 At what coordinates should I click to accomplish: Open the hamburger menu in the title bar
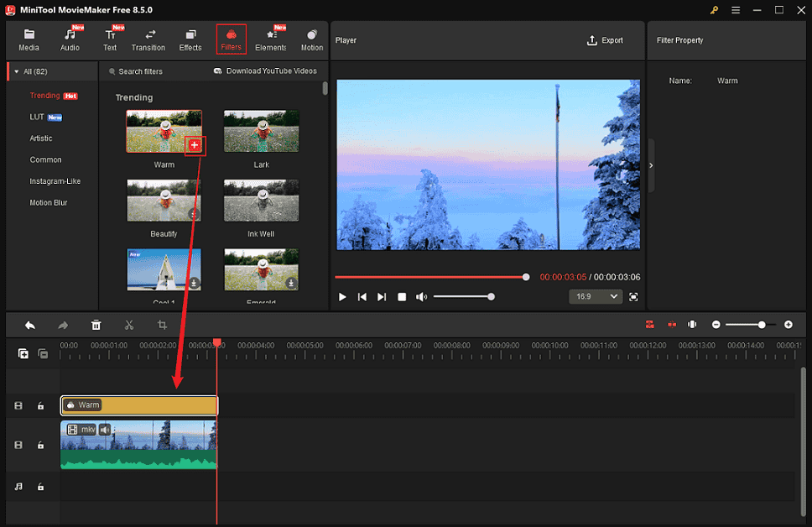click(x=735, y=10)
